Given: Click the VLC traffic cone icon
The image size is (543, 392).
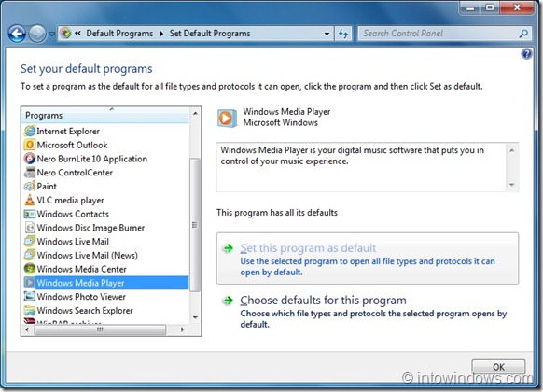Looking at the screenshot, I should (30, 200).
